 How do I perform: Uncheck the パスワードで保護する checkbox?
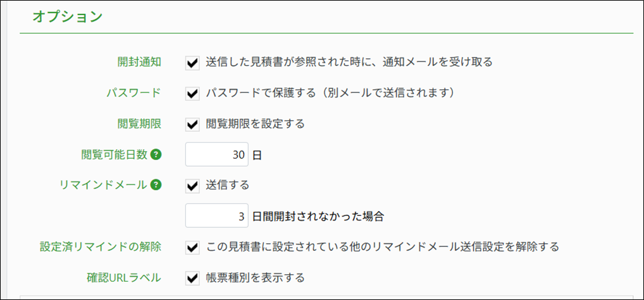pos(192,93)
